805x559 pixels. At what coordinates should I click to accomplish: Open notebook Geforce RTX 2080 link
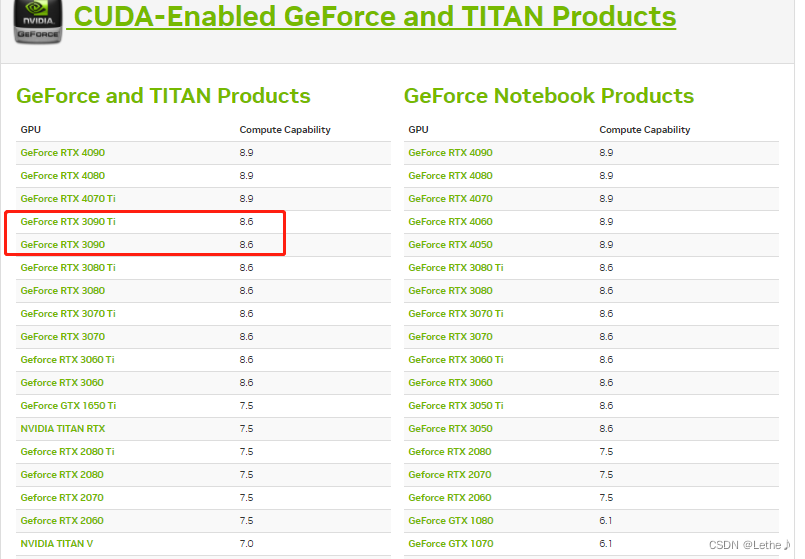pos(450,452)
